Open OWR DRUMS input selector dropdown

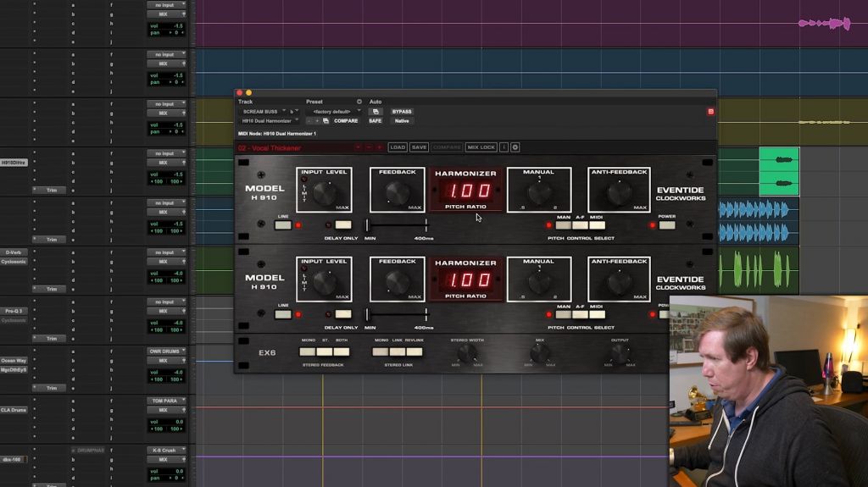pos(166,351)
